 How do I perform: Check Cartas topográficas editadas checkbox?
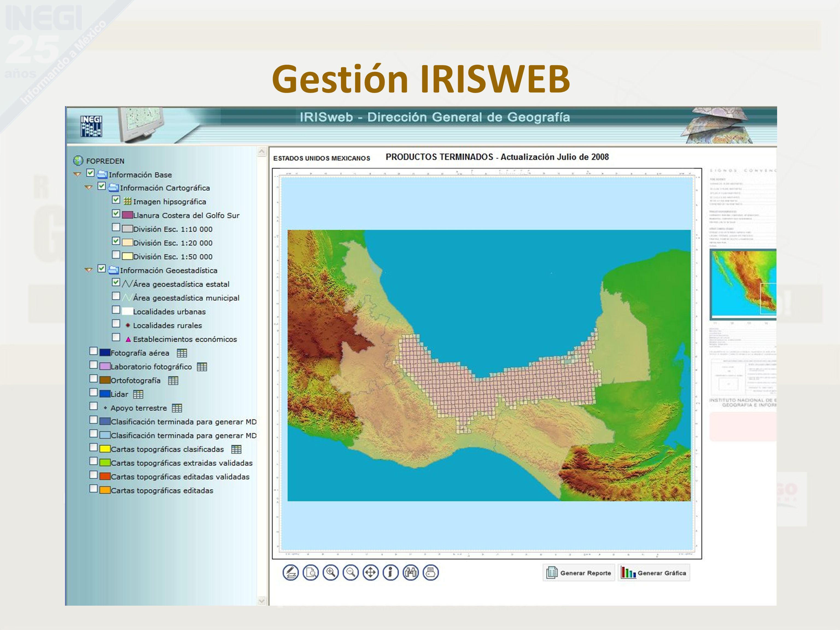tap(94, 488)
